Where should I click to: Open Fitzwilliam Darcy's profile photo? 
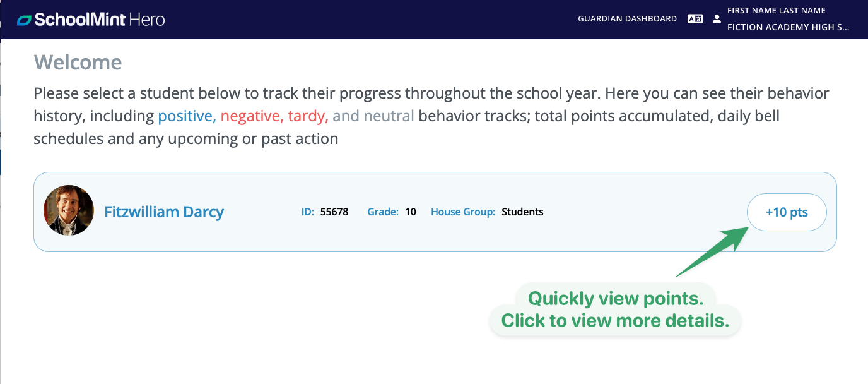click(x=69, y=210)
